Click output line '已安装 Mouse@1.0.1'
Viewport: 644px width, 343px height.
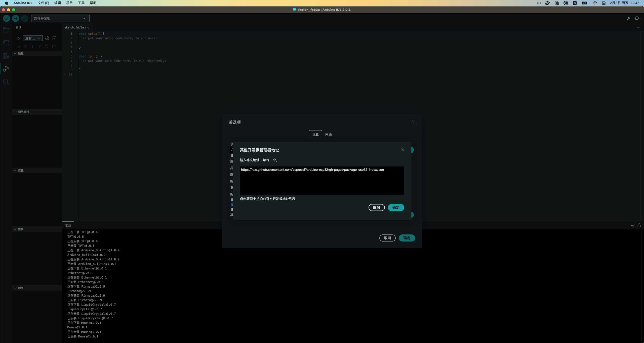coord(83,336)
